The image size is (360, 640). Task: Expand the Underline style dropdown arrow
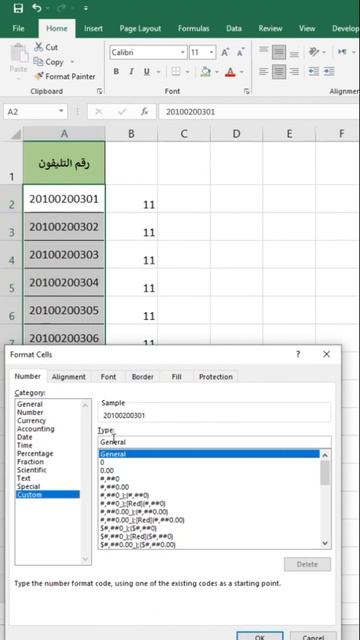(x=158, y=72)
